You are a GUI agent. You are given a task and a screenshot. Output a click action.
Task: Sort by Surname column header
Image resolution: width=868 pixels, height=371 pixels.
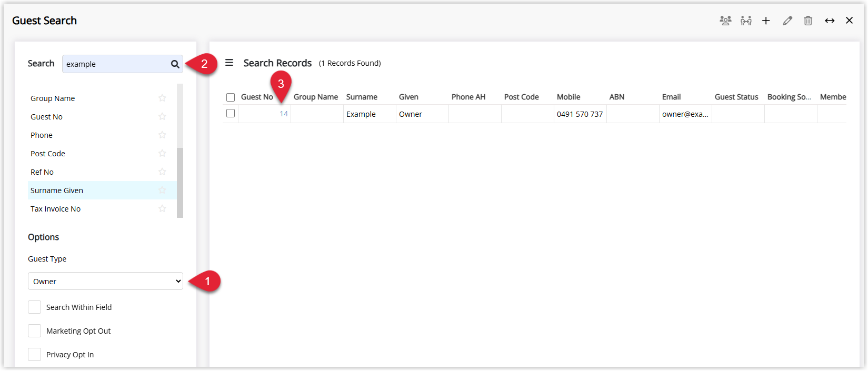362,97
